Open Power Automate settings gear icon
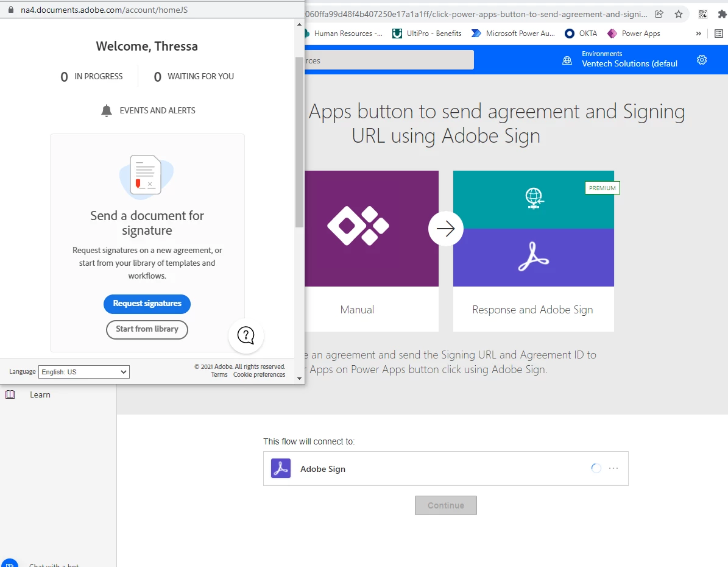Viewport: 728px width, 567px height. coord(702,60)
